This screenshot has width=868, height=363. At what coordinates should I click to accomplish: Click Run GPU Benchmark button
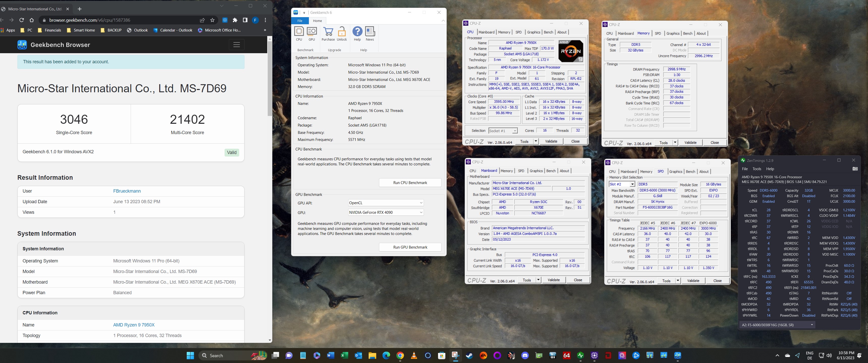410,247
